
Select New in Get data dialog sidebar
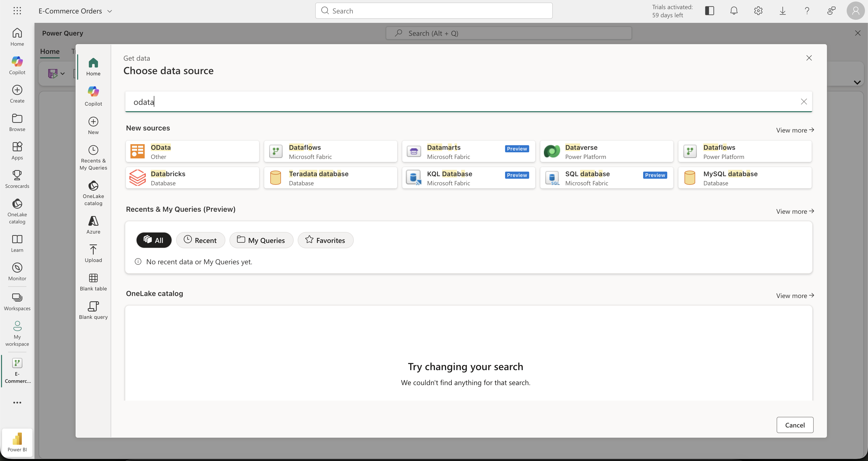point(93,125)
